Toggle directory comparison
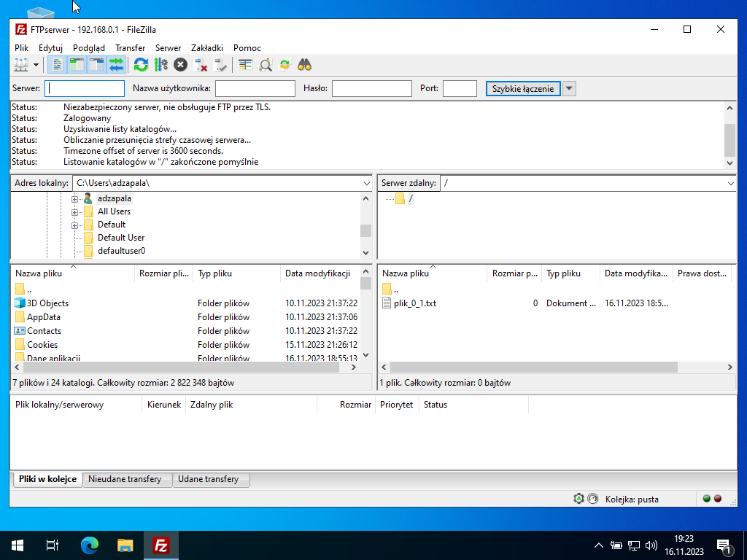Viewport: 747px width, 560px height. pos(266,65)
